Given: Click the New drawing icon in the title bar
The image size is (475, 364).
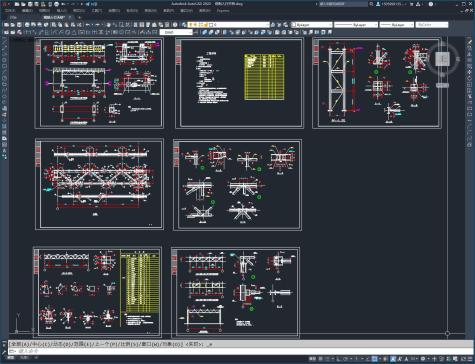Looking at the screenshot, I should 17,4.
